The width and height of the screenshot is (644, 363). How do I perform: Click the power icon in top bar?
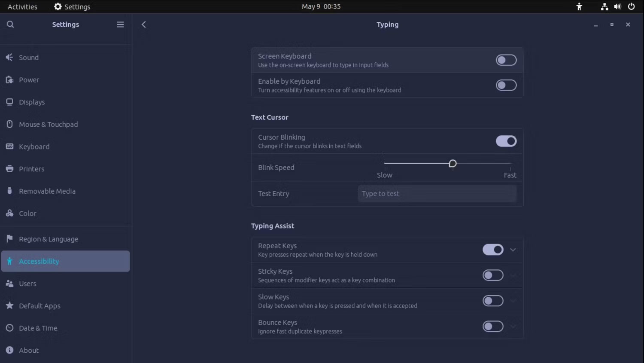click(x=631, y=6)
